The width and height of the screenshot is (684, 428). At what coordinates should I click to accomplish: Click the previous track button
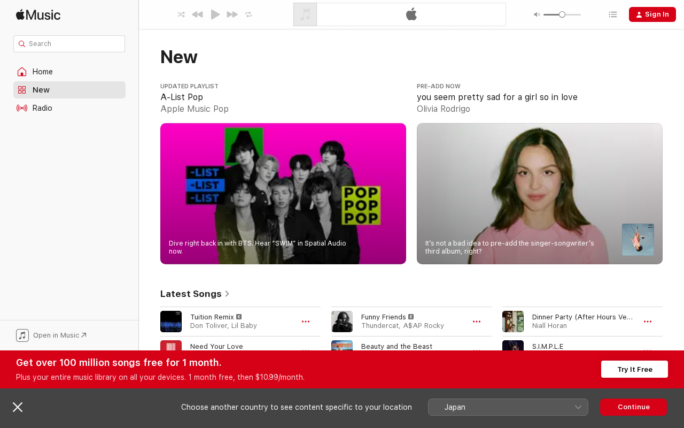[197, 14]
